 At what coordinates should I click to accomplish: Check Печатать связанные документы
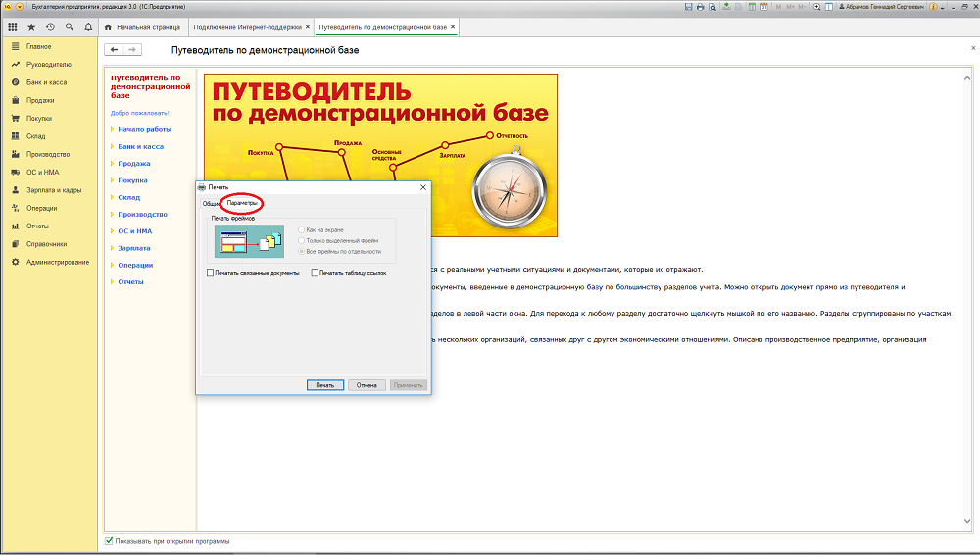tap(210, 273)
